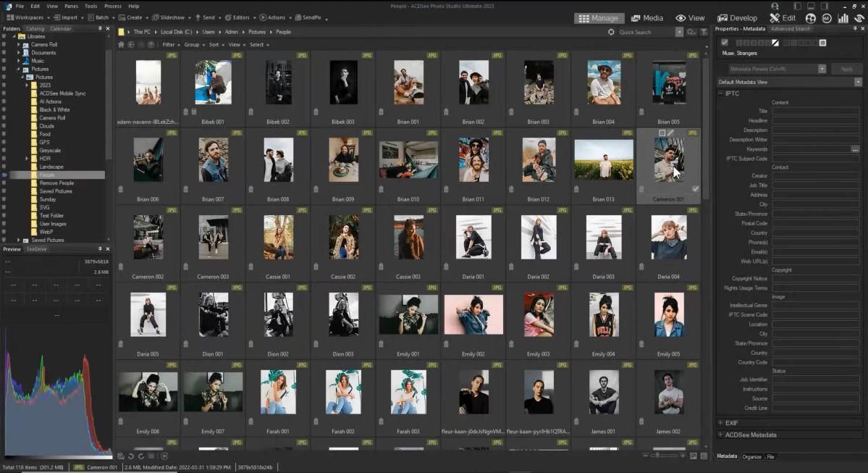Open the Sort dropdown
868x473 pixels.
point(216,45)
